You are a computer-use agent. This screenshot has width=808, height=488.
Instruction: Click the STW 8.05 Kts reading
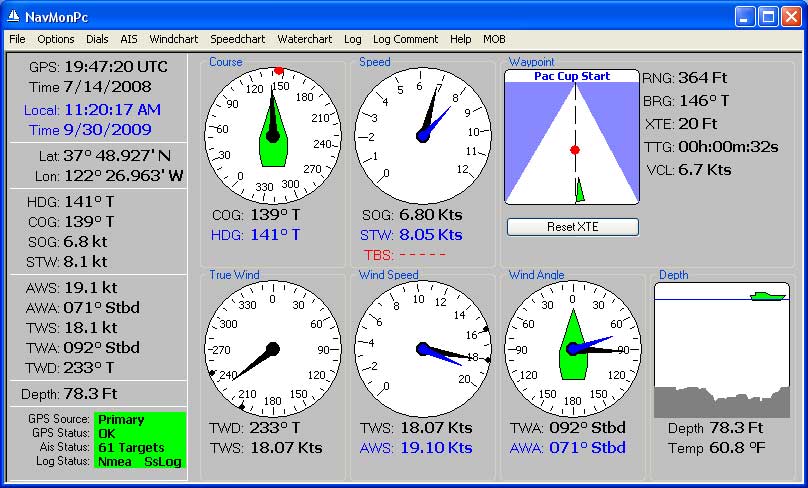coord(411,235)
